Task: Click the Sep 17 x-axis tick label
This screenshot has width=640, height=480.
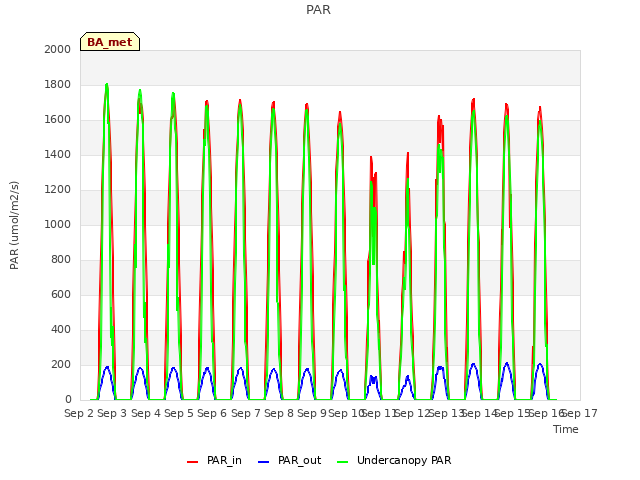Action: (x=580, y=413)
